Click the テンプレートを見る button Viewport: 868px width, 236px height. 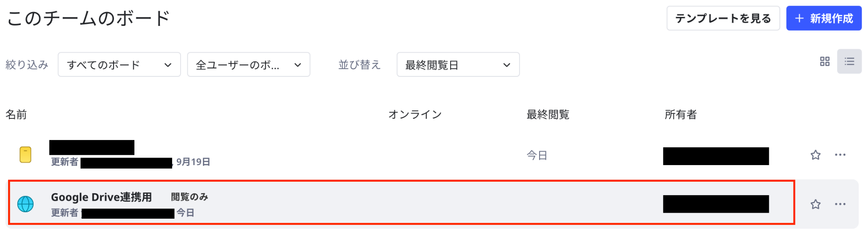723,18
